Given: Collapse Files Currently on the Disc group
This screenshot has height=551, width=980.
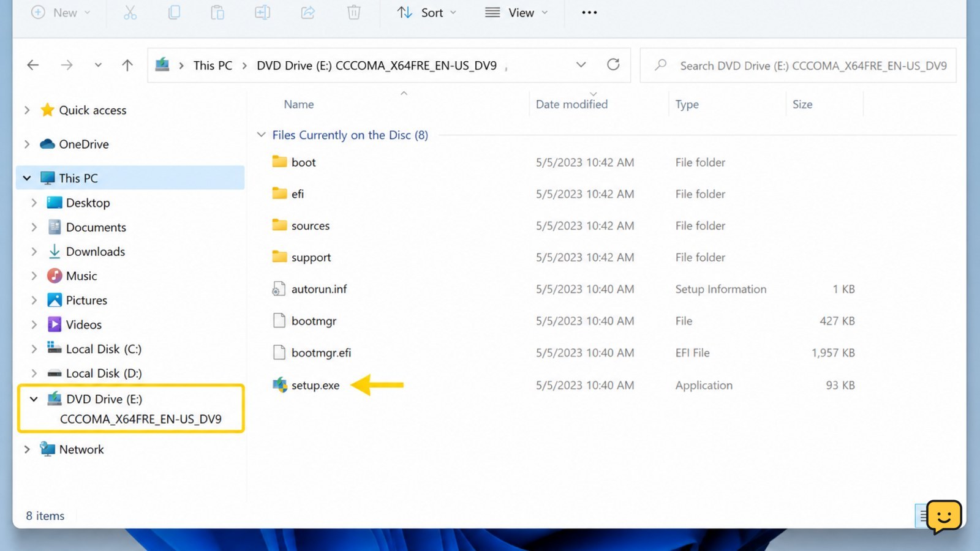Looking at the screenshot, I should [x=261, y=135].
